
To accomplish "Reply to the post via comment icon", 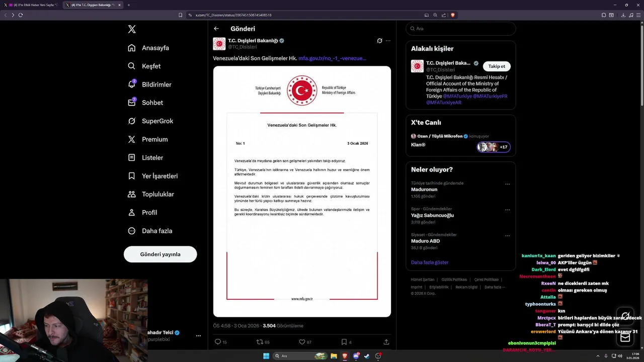I will (218, 342).
